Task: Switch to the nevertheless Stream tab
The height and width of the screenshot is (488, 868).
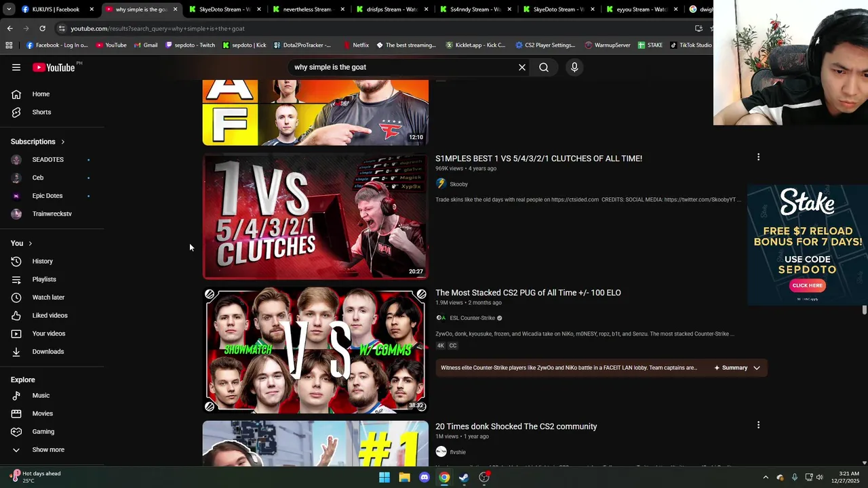Action: coord(310,9)
